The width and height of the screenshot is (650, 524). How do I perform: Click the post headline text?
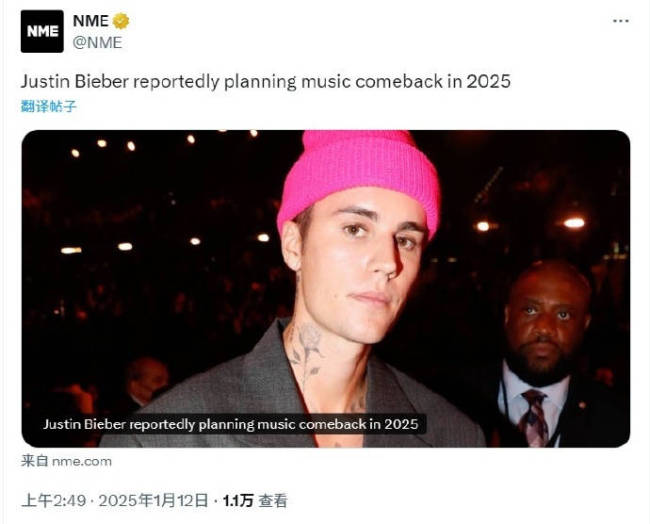pyautogui.click(x=265, y=82)
